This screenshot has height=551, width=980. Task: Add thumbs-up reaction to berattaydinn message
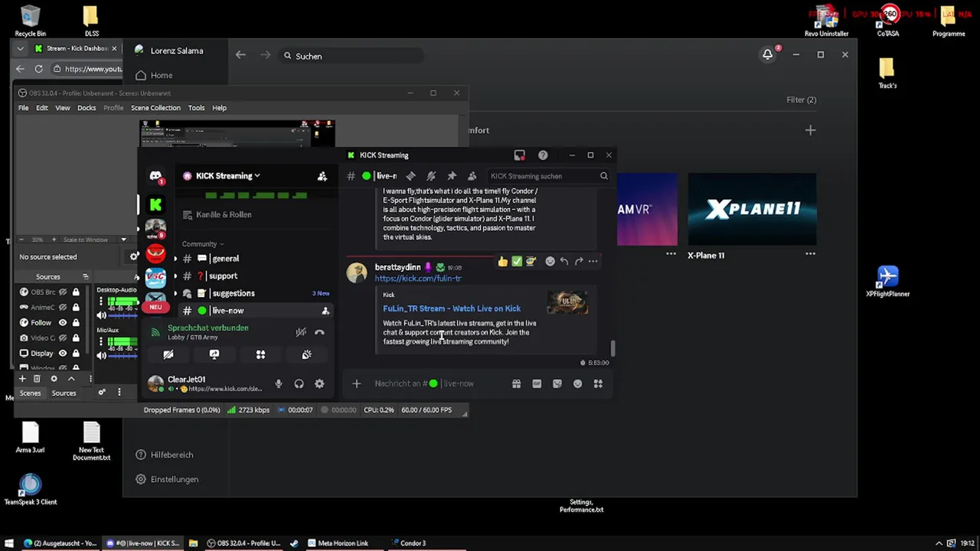pyautogui.click(x=502, y=262)
